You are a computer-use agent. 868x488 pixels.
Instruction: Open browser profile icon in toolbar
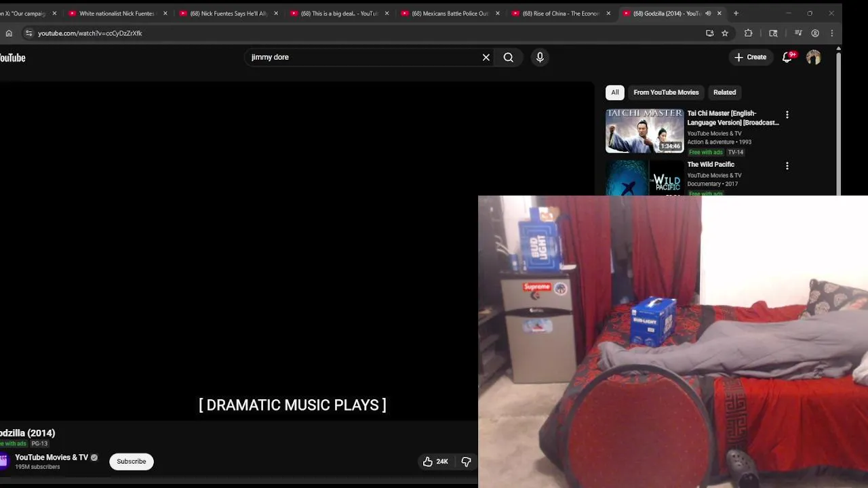tap(815, 33)
